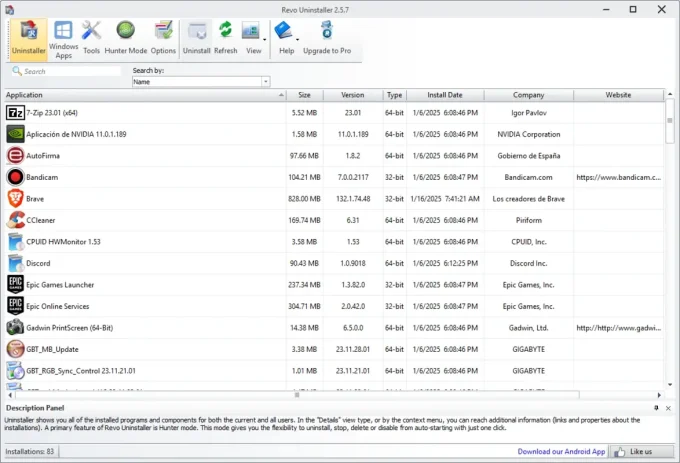
Task: Open the Windows Apps section
Action: click(63, 37)
